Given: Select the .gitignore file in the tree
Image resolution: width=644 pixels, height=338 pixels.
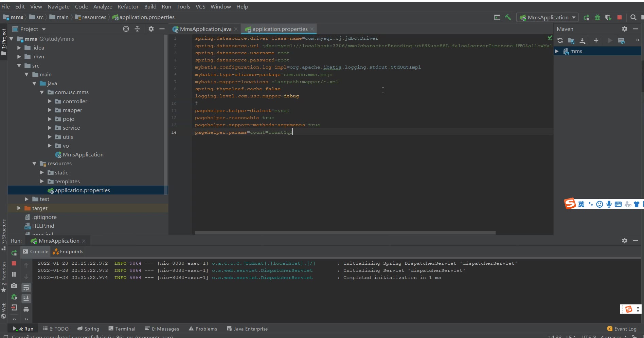Looking at the screenshot, I should click(44, 217).
